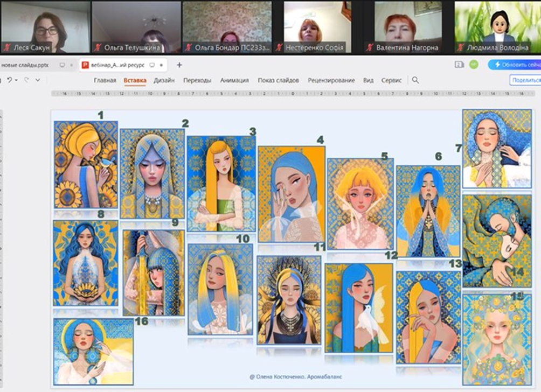Viewport: 541px width, 392px height.
Task: Click the monitor icon on вебінар tab
Action: click(152, 65)
